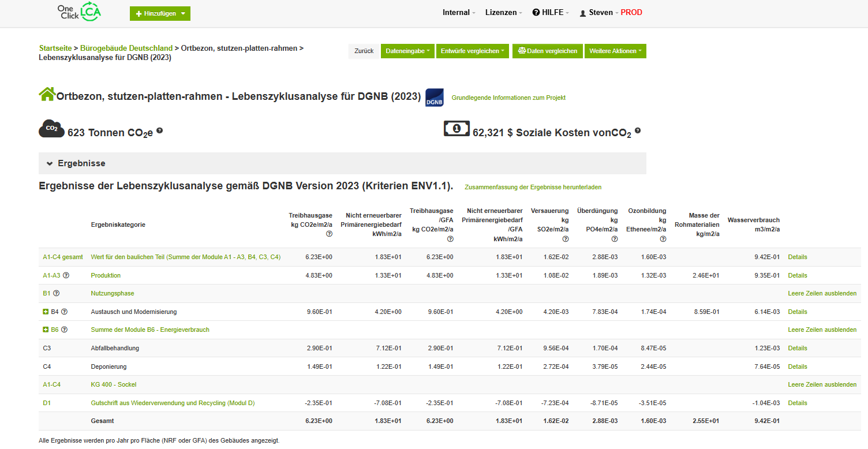The height and width of the screenshot is (449, 868).
Task: Click the DGNB badge icon
Action: tap(434, 98)
